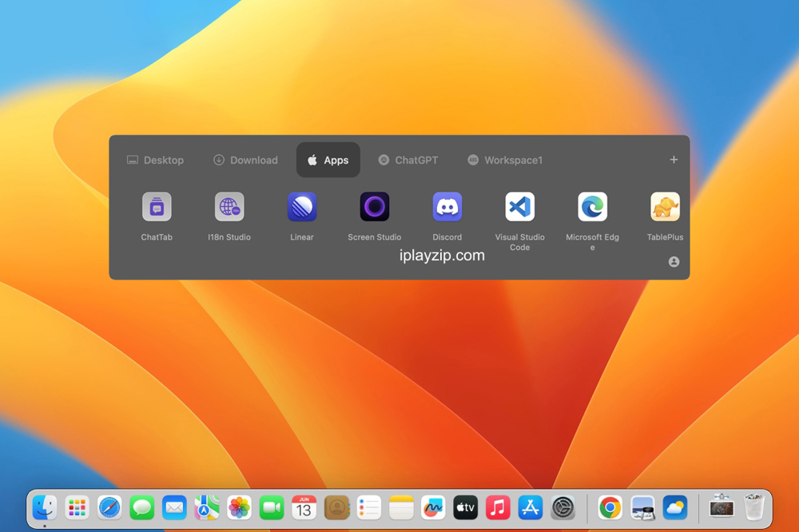The width and height of the screenshot is (799, 532).
Task: Launch TablePlus elephant icon
Action: click(665, 207)
